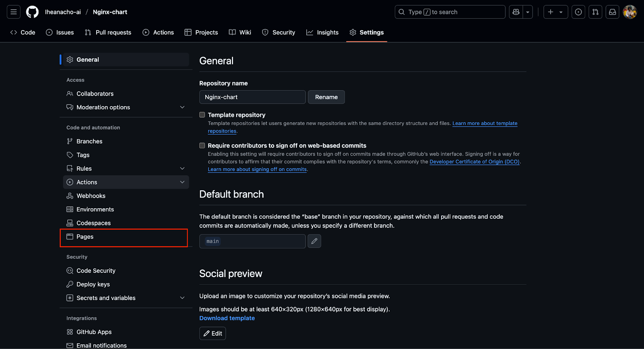Open the hamburger navigation menu
Viewport: 644px width, 349px height.
(13, 12)
